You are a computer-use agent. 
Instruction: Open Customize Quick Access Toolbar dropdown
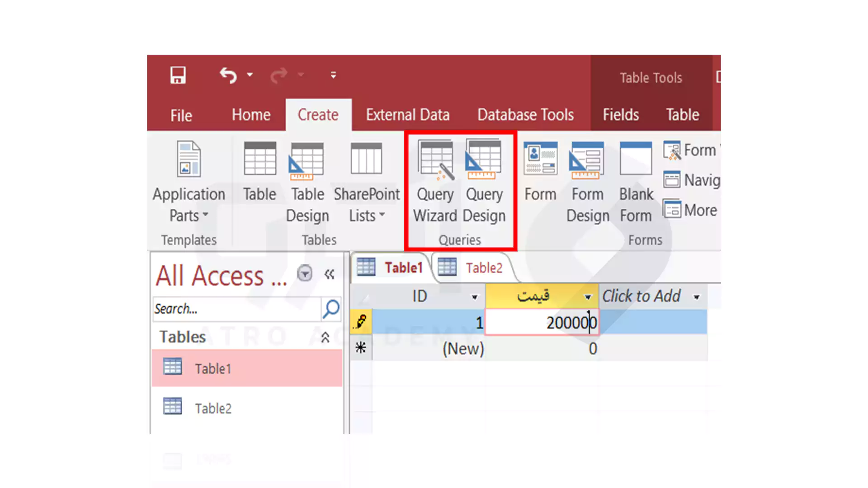(x=333, y=75)
